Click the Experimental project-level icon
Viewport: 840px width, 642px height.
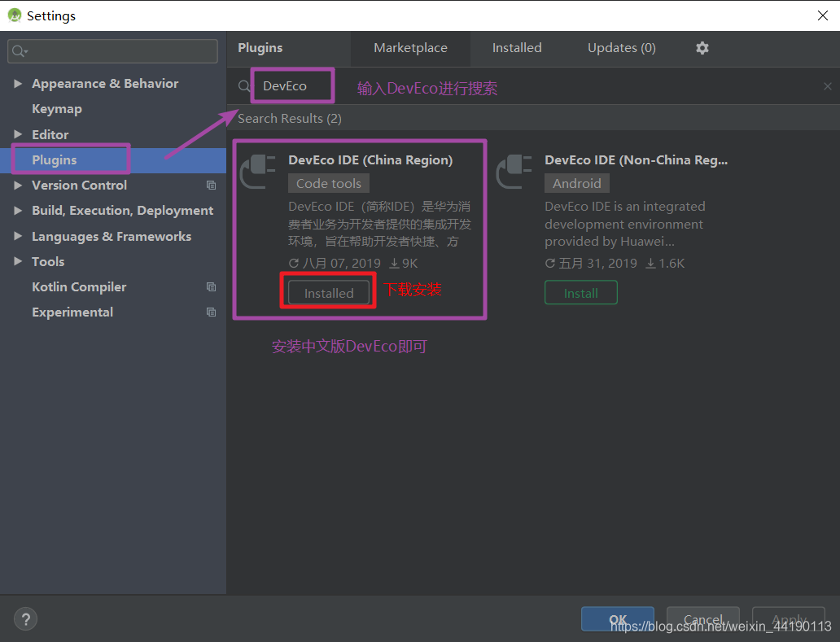(211, 312)
